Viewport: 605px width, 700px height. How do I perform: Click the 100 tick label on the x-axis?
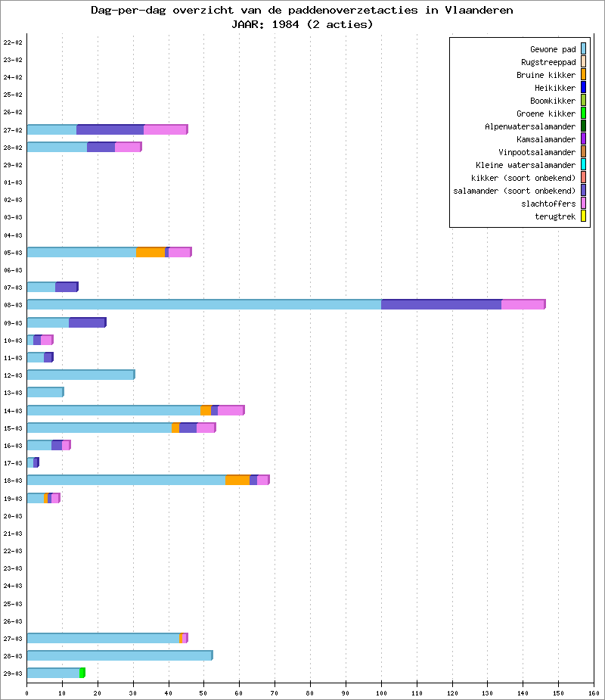point(381,692)
